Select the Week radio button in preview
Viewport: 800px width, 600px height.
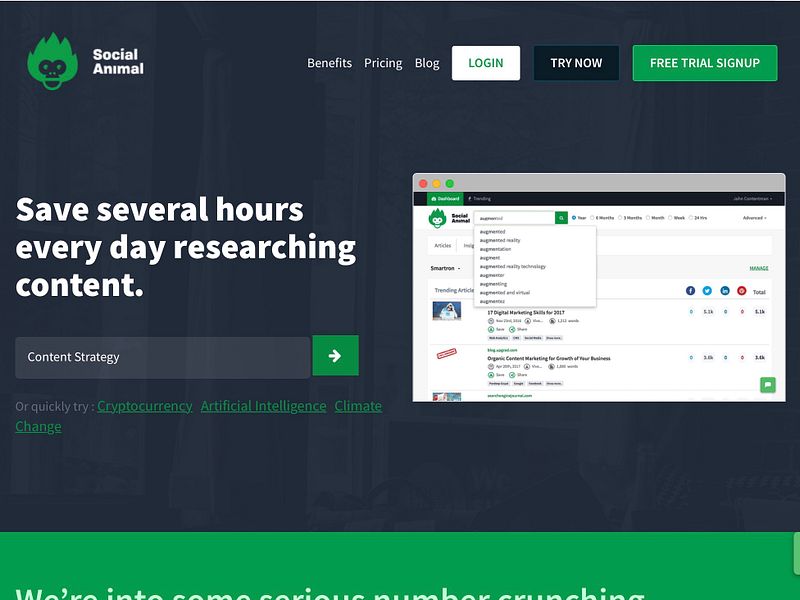tap(670, 218)
